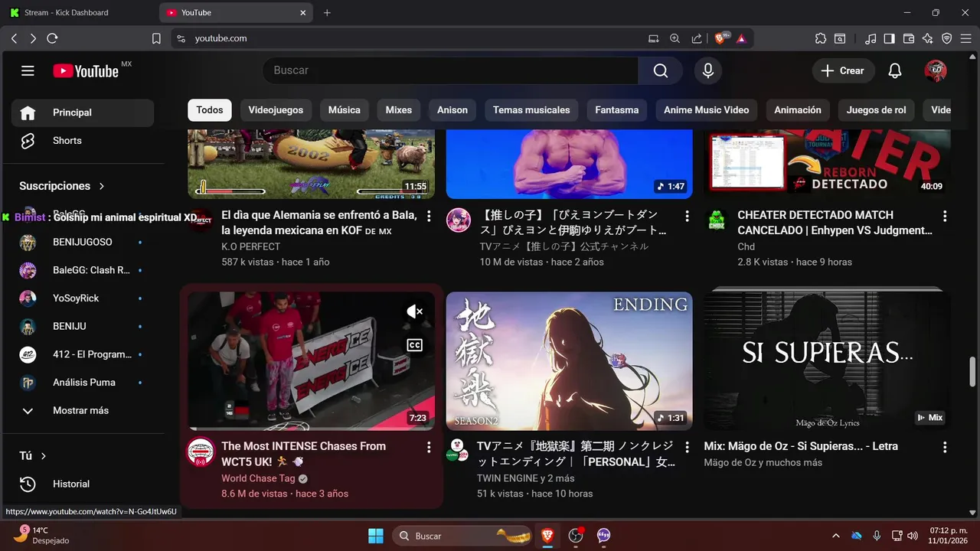Unmute the World Chase Tag preview
980x551 pixels.
(414, 311)
